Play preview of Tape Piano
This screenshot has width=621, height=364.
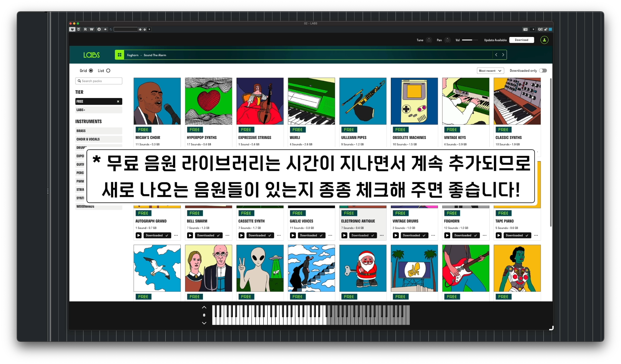499,235
